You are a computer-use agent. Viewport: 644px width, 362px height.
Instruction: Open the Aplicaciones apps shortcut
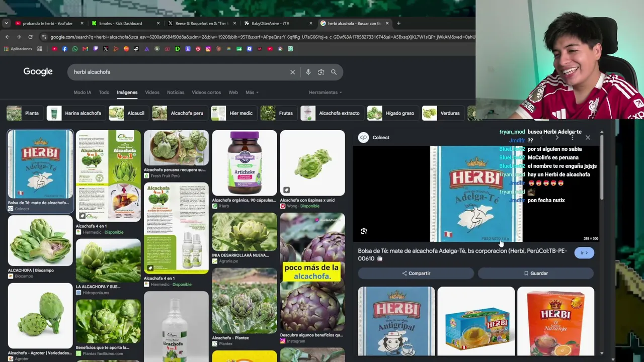(18, 49)
